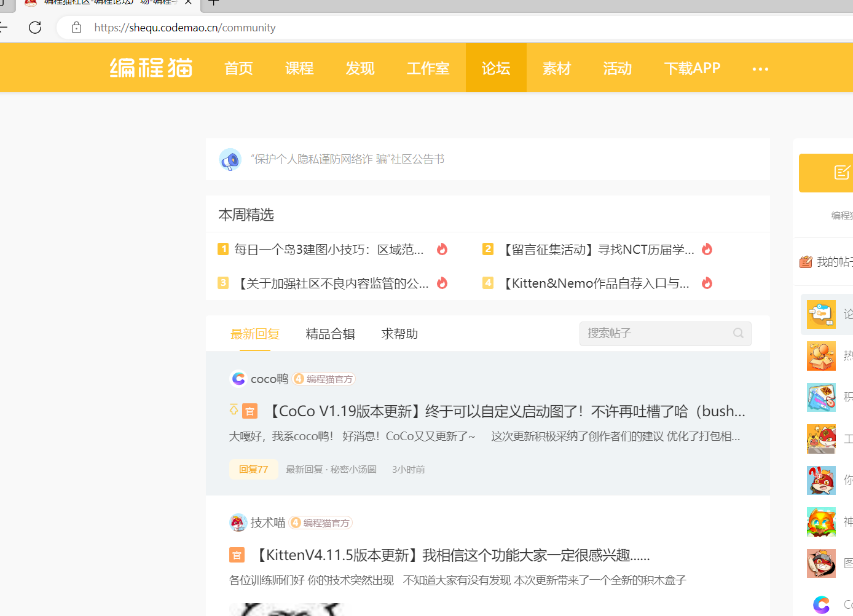Switch to the 最新回复 tab
Screen dimensions: 853x616
(255, 334)
